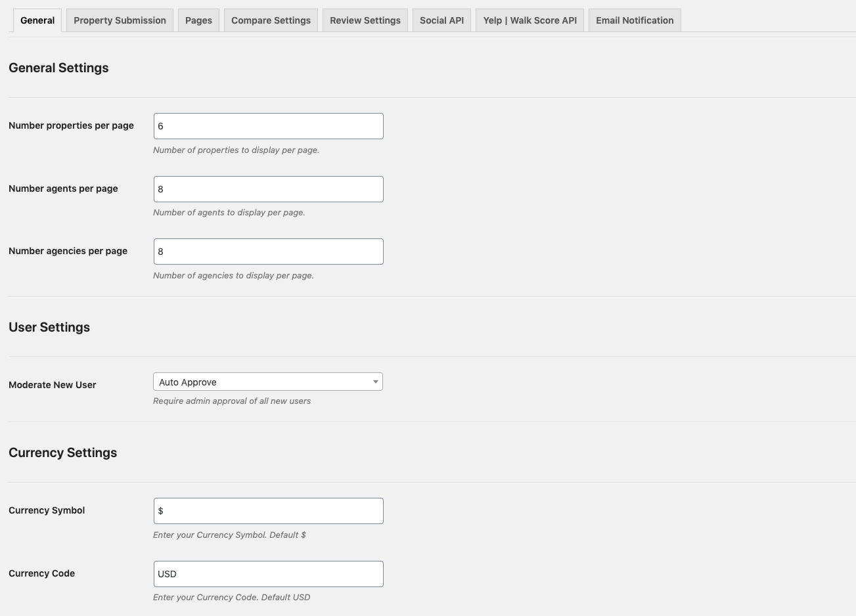Switch to the Review Settings tab
Screen dimensions: 856x616
pyautogui.click(x=365, y=20)
